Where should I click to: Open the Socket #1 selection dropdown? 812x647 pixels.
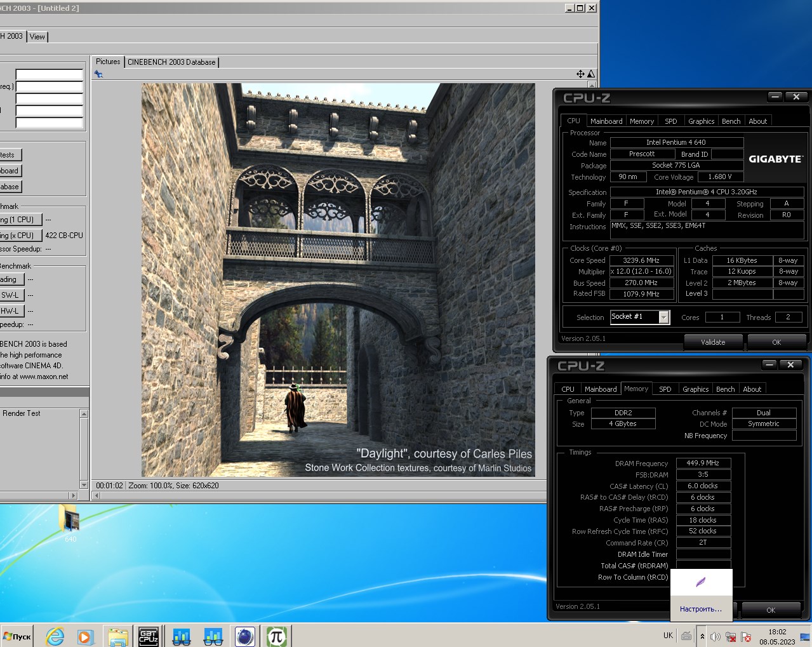click(664, 317)
